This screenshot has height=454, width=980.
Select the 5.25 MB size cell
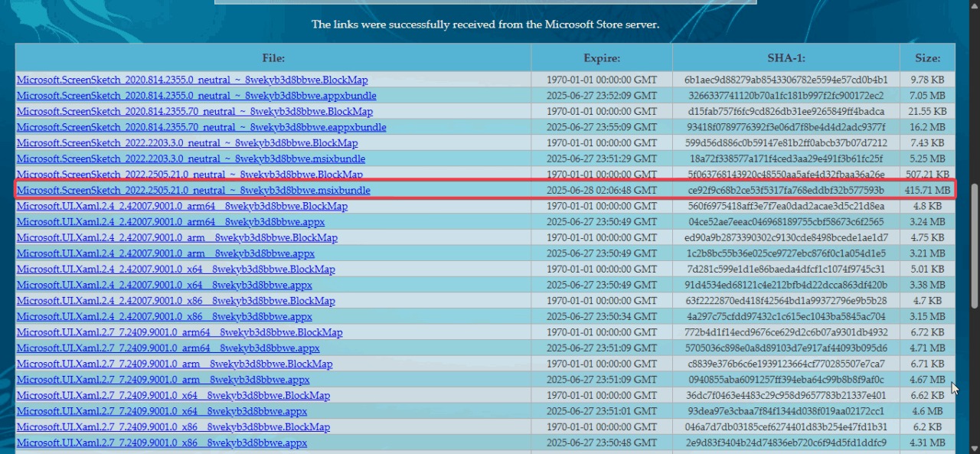[928, 158]
